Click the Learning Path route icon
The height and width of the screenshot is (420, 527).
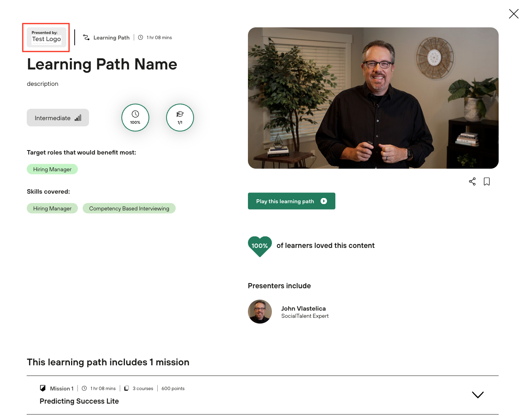point(86,38)
